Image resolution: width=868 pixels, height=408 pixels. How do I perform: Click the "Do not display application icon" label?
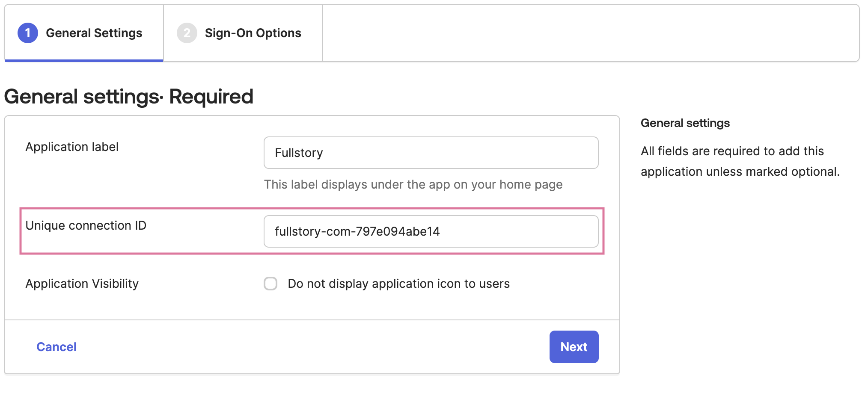(398, 284)
